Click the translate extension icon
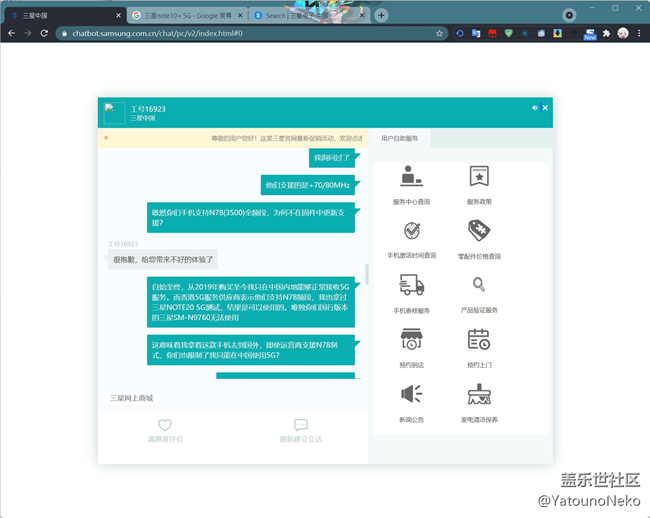This screenshot has width=650, height=518. 476,33
